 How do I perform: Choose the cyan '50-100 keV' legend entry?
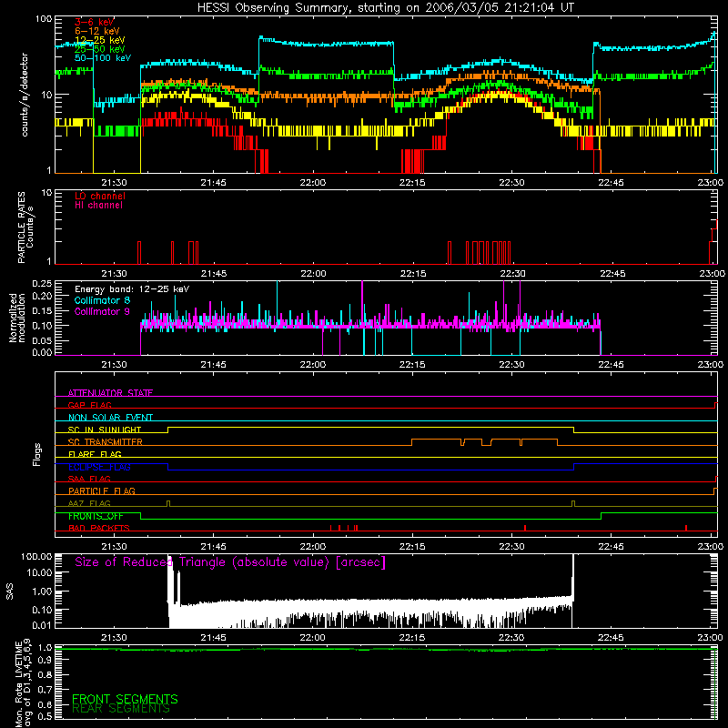coord(102,58)
